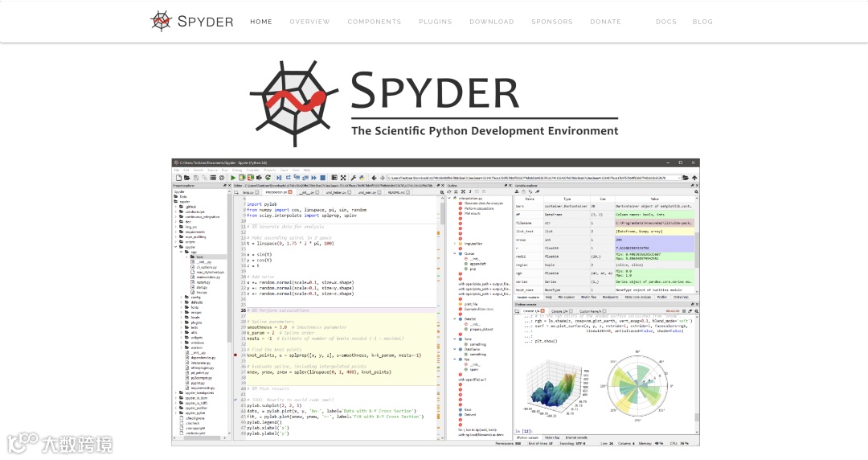Click the Run current cell icon
This screenshot has width=868, height=460.
pyautogui.click(x=242, y=178)
